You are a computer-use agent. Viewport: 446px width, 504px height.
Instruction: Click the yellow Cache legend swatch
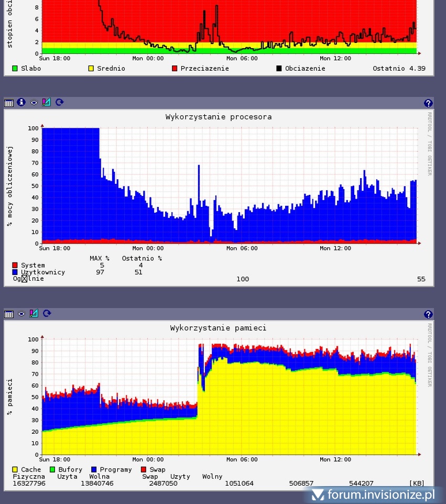coord(15,470)
